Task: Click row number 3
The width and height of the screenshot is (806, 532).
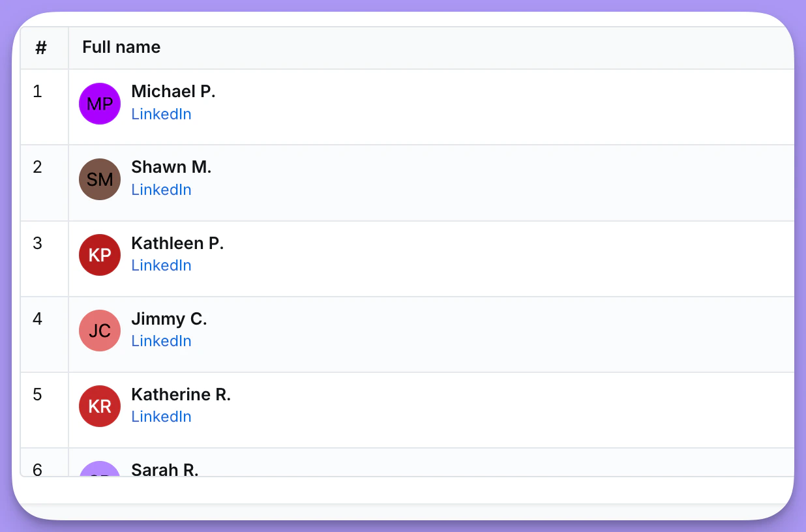Action: point(37,243)
